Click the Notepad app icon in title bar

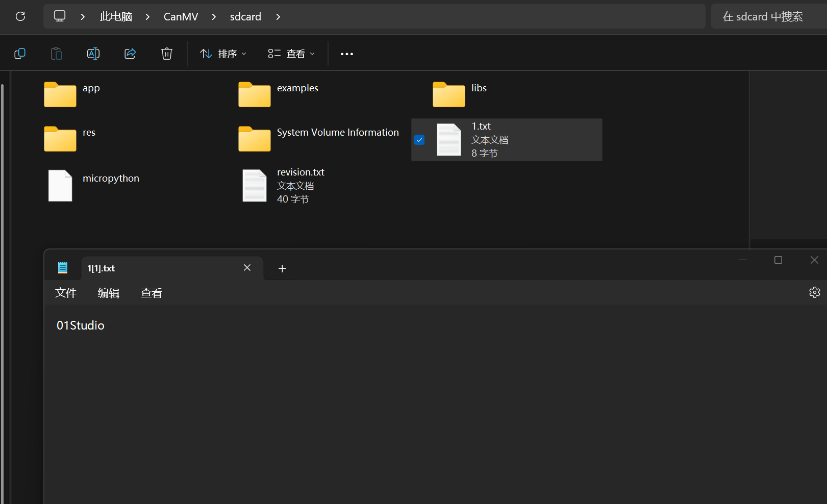pyautogui.click(x=63, y=268)
